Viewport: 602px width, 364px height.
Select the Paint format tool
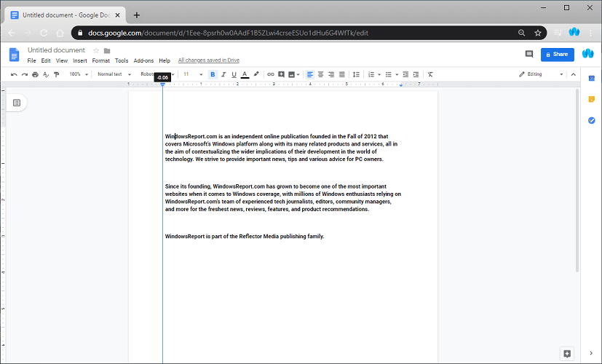click(x=57, y=74)
